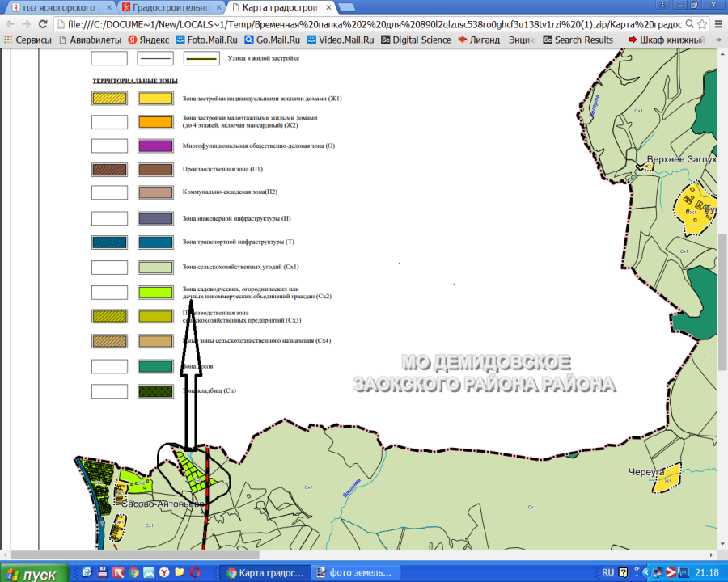The height and width of the screenshot is (582, 728).
Task: Open the Яндекс bookmark
Action: (149, 40)
